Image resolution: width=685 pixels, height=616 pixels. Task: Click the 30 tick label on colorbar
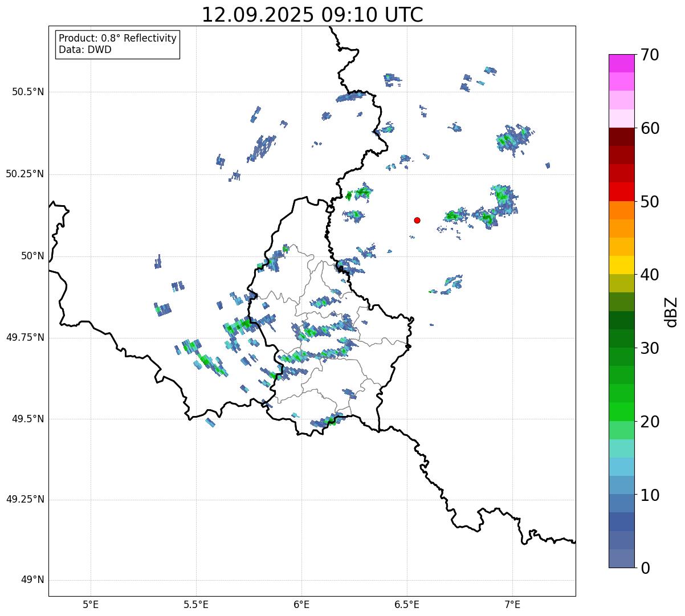[650, 348]
